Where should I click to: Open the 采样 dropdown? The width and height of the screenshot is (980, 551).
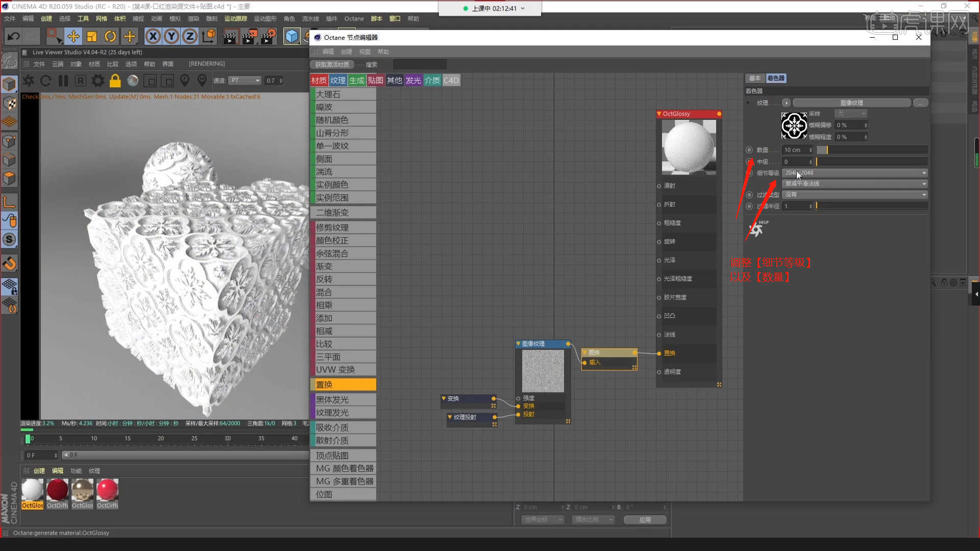850,113
